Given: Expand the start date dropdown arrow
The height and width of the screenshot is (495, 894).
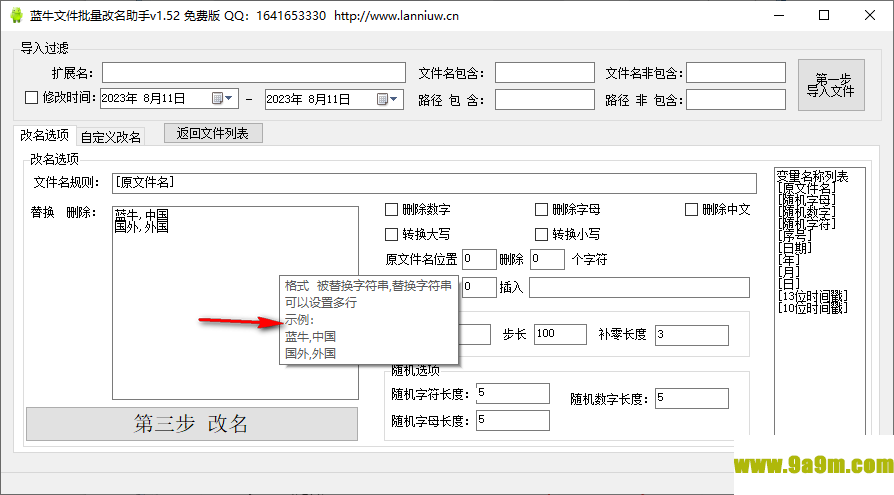Looking at the screenshot, I should click(229, 98).
